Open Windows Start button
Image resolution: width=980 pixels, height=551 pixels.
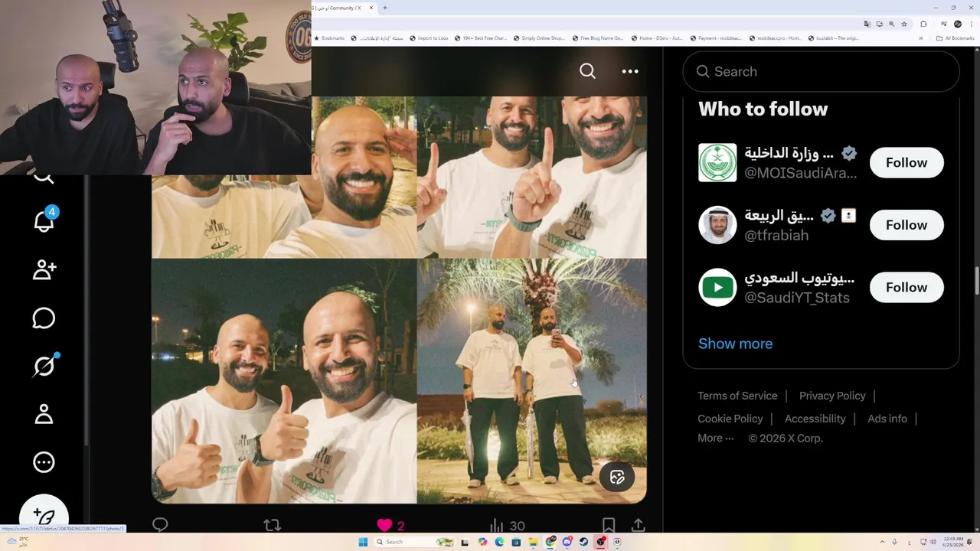click(363, 542)
